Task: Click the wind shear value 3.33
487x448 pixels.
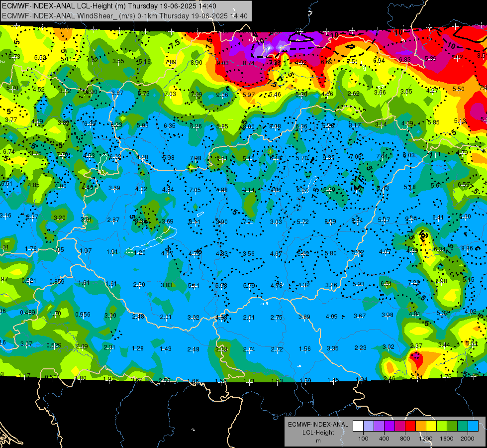Action: [x=221, y=349]
